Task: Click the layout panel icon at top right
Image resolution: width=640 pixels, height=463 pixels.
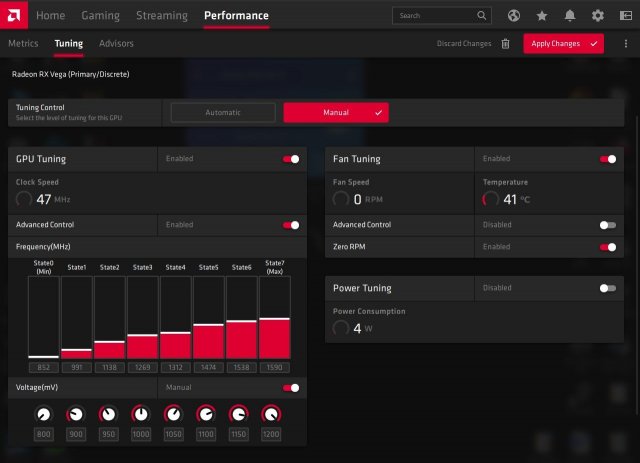Action: [625, 16]
